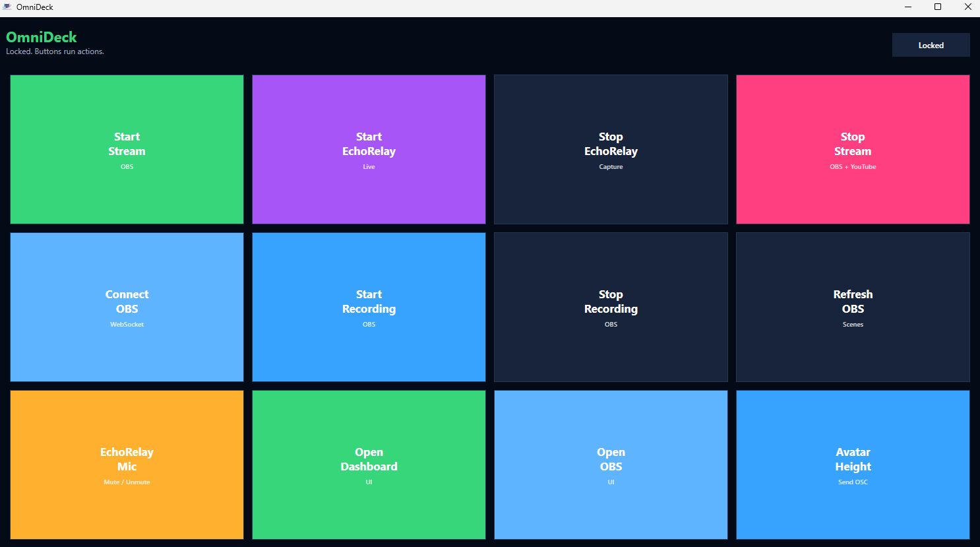The width and height of the screenshot is (980, 547).
Task: Send OSC via the Avatar Height tile
Action: coord(853,465)
